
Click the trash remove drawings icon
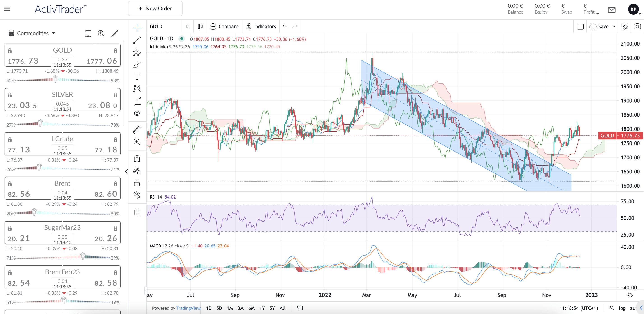[x=137, y=212]
